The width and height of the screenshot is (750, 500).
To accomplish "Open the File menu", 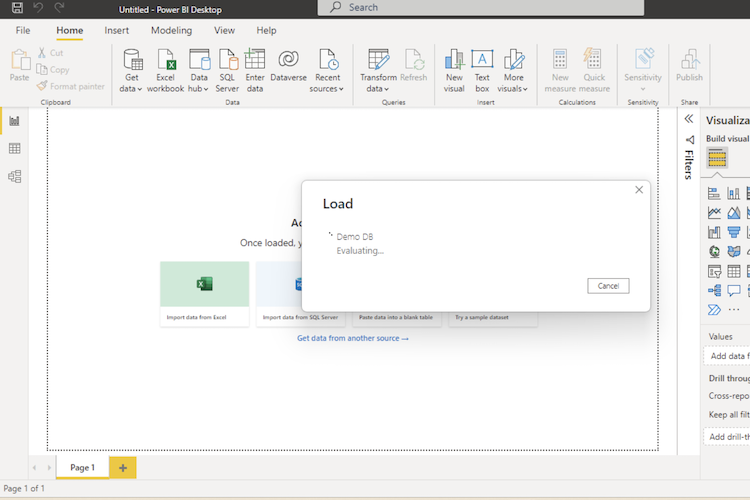I will pos(23,31).
